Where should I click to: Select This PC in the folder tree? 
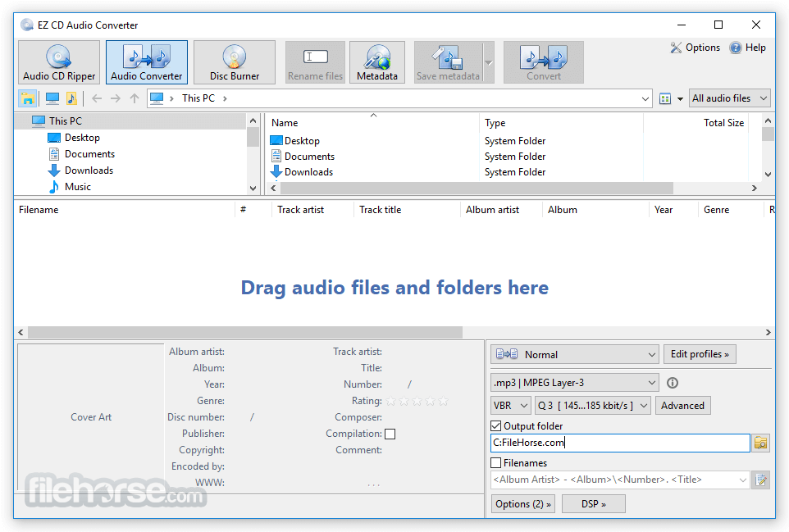[x=66, y=121]
